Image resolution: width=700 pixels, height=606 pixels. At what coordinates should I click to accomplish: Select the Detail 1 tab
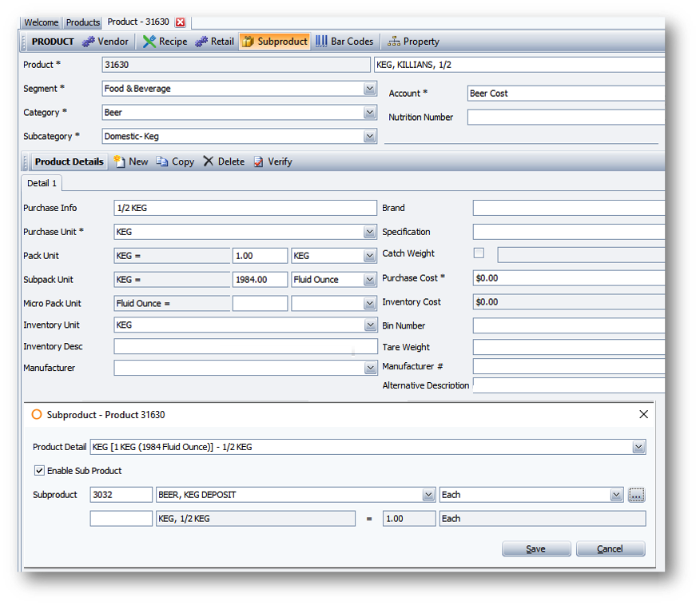click(x=42, y=183)
